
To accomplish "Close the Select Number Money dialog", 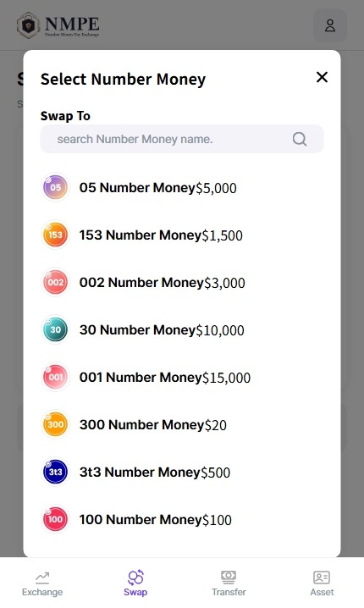I will pos(323,77).
